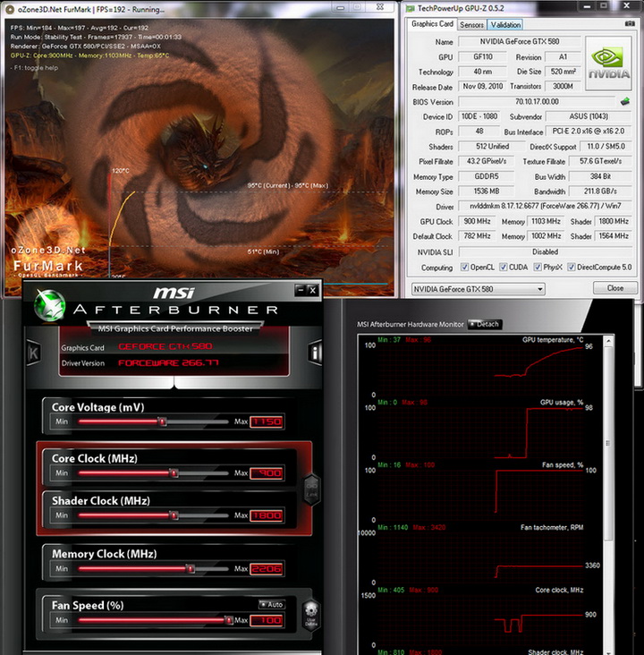Click the Close button in GPU-Z
This screenshot has width=644, height=655.
615,288
